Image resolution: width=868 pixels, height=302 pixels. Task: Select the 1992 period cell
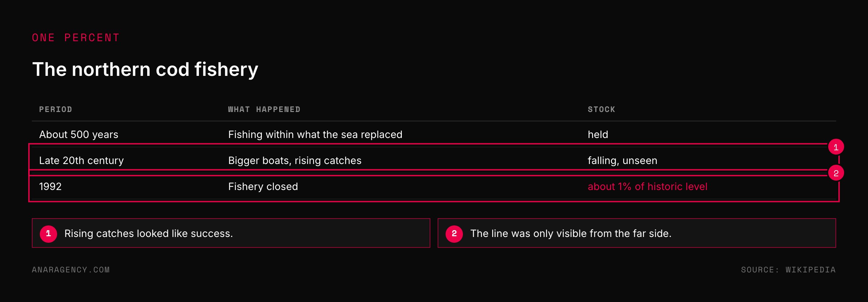click(x=50, y=186)
